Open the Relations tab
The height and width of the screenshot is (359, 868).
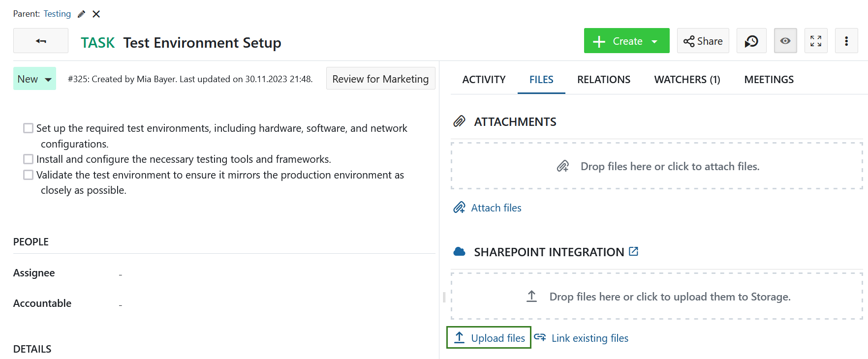pyautogui.click(x=603, y=80)
